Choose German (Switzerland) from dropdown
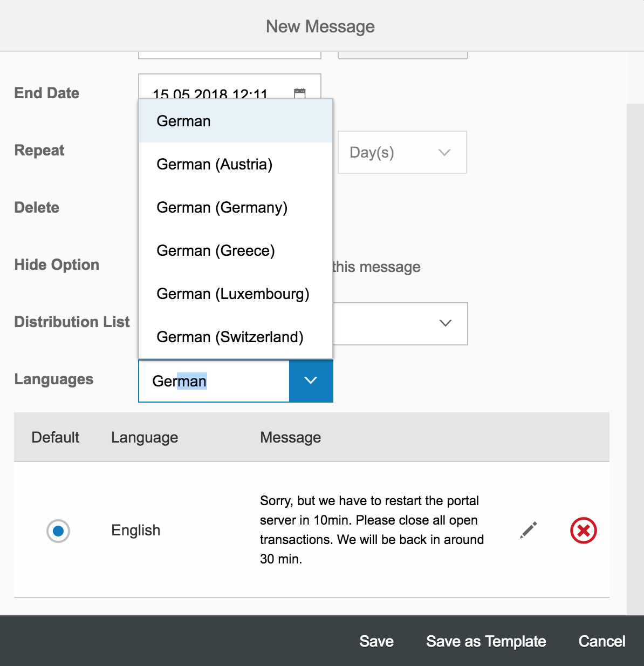The height and width of the screenshot is (666, 644). [x=236, y=337]
